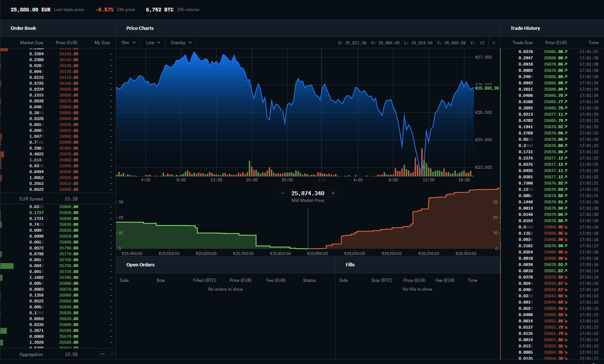
Task: Open the Line chart type dropdown
Action: click(x=153, y=43)
